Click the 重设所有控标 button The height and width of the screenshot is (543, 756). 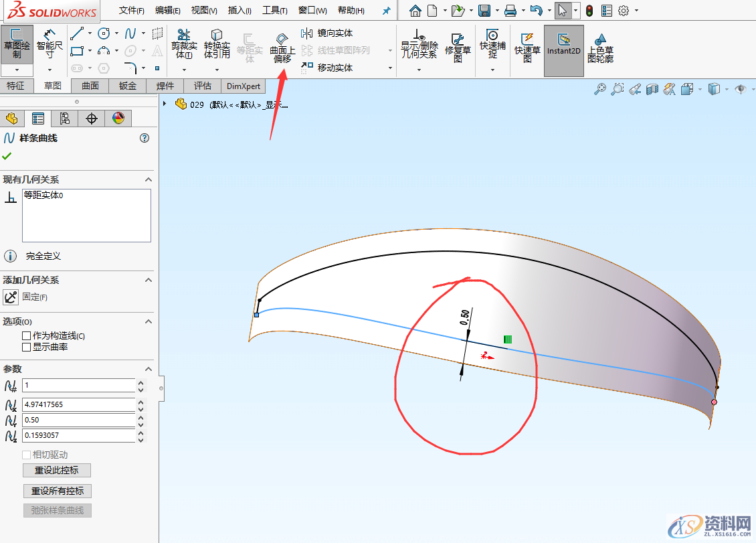click(57, 491)
